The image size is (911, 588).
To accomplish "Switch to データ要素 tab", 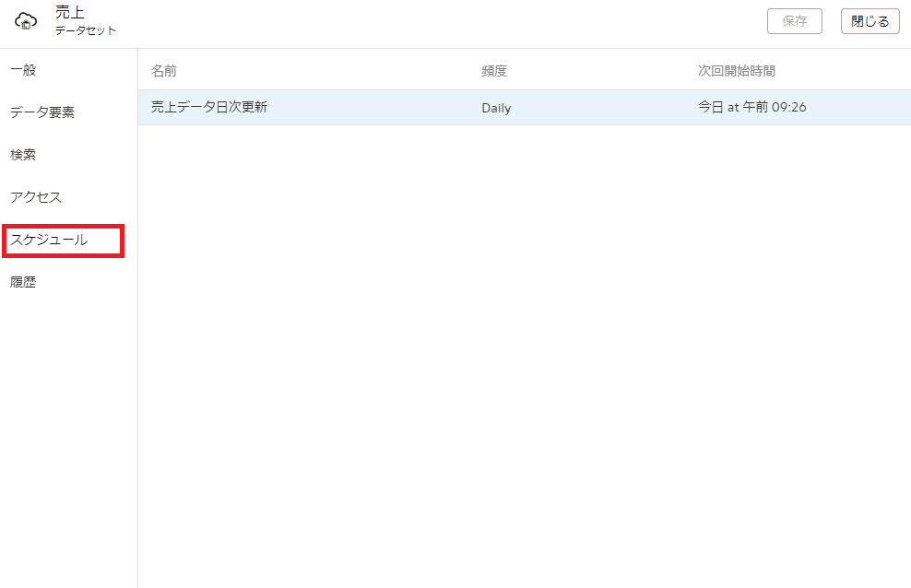I will pos(42,112).
